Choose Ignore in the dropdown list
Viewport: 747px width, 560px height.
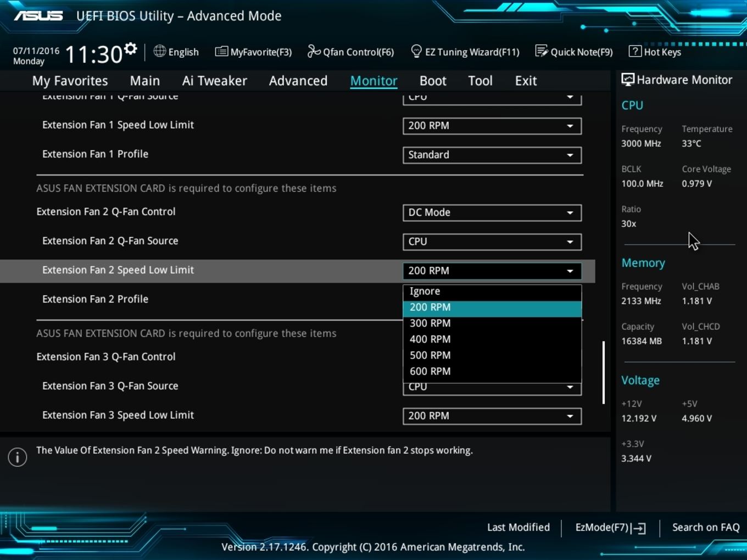pos(492,292)
